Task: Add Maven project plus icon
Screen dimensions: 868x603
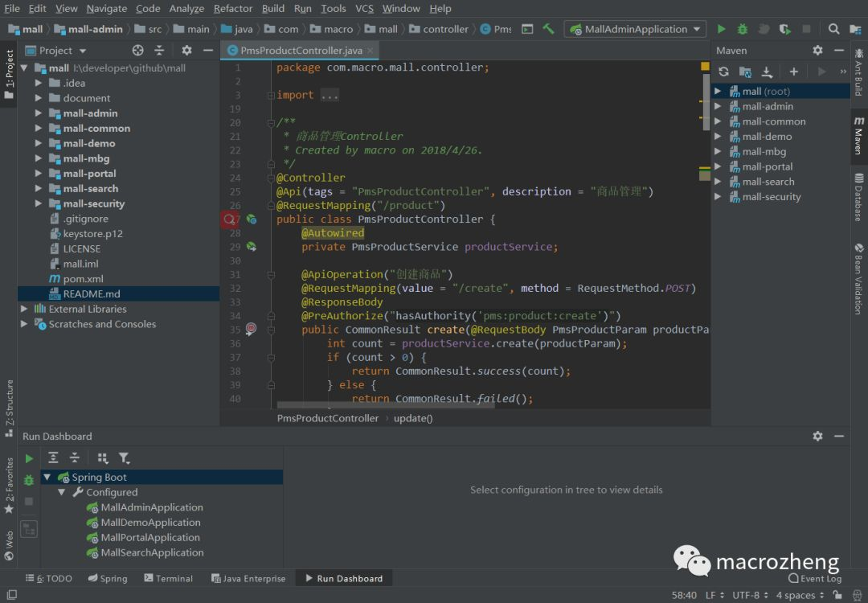Action: 794,72
